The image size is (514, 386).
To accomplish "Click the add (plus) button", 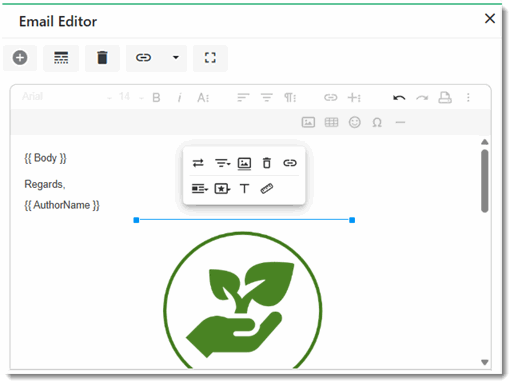I will pos(20,58).
